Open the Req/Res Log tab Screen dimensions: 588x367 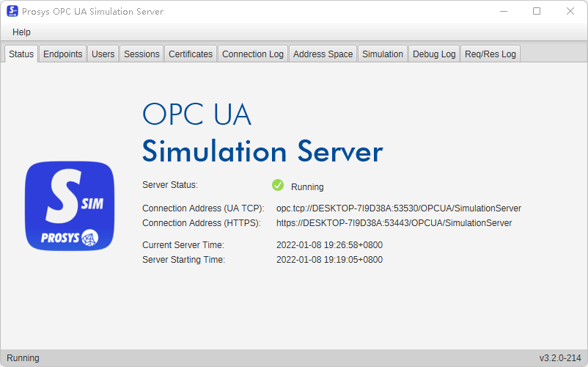tap(490, 54)
